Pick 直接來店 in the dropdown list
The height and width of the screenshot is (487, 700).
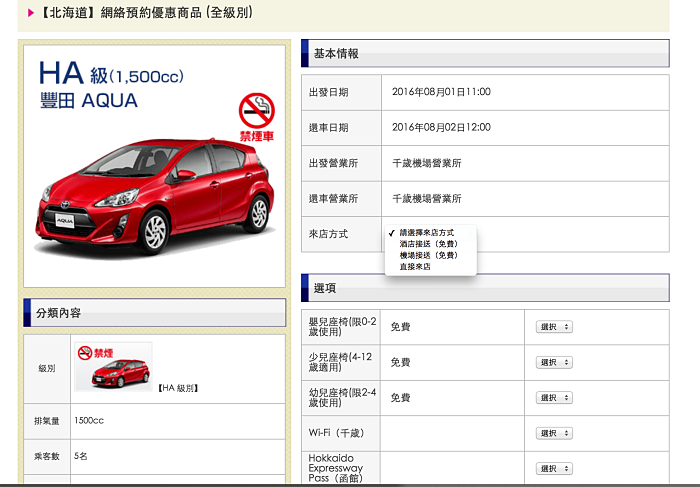coord(415,266)
